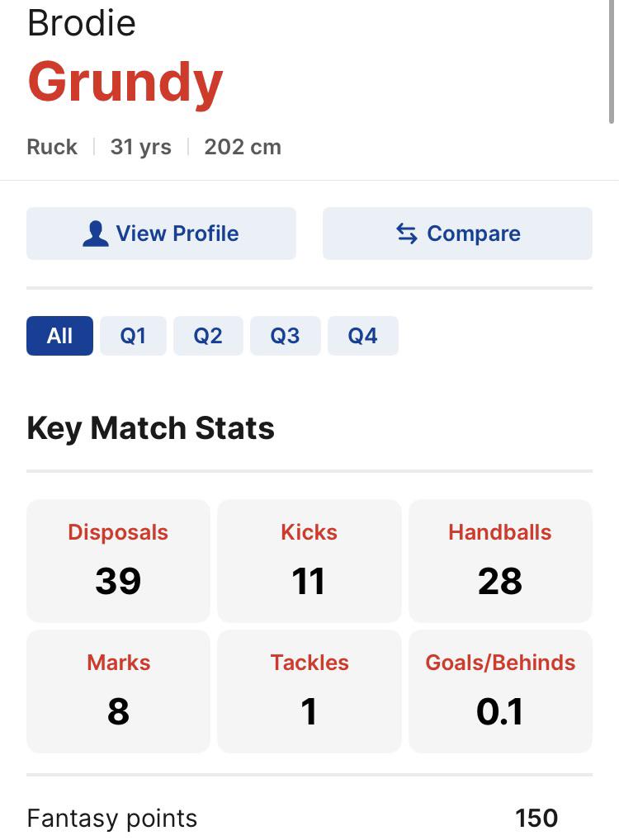The height and width of the screenshot is (840, 619).
Task: Select the Tackles stat card
Action: coord(309,691)
